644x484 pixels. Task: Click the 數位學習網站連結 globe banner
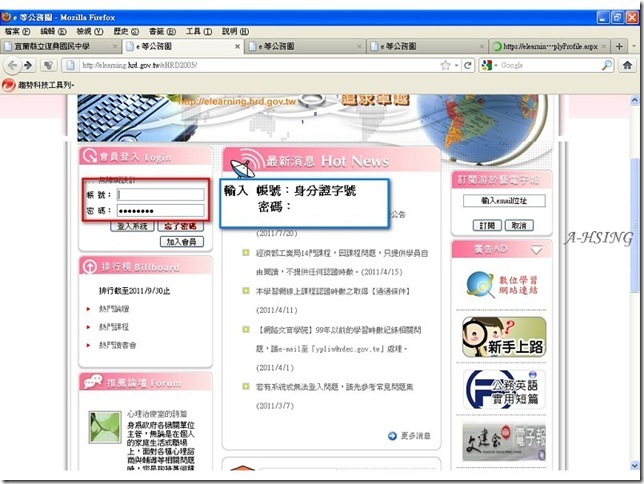(504, 285)
